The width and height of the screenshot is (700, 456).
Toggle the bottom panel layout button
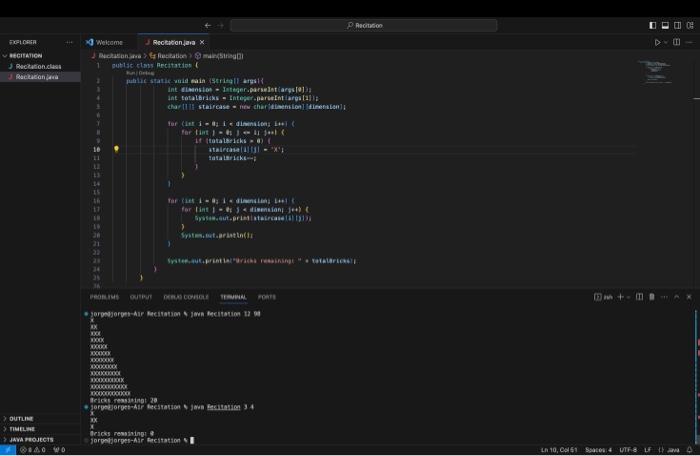pyautogui.click(x=665, y=25)
